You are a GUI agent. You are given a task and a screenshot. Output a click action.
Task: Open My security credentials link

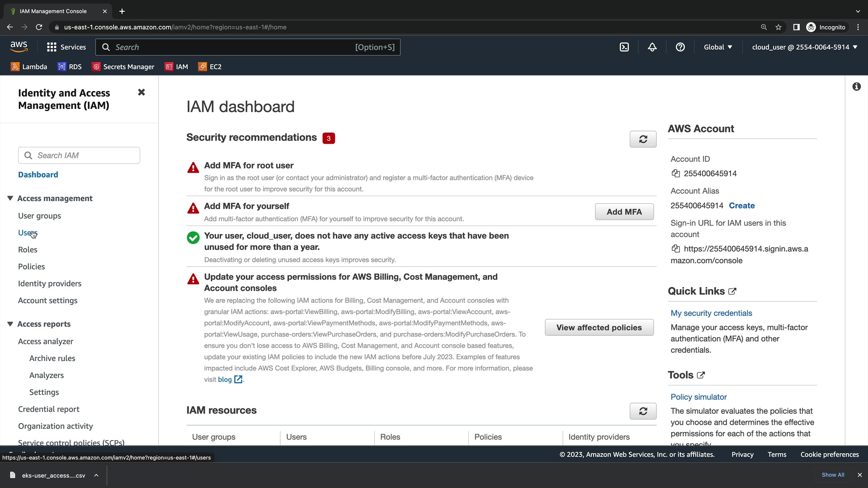711,313
